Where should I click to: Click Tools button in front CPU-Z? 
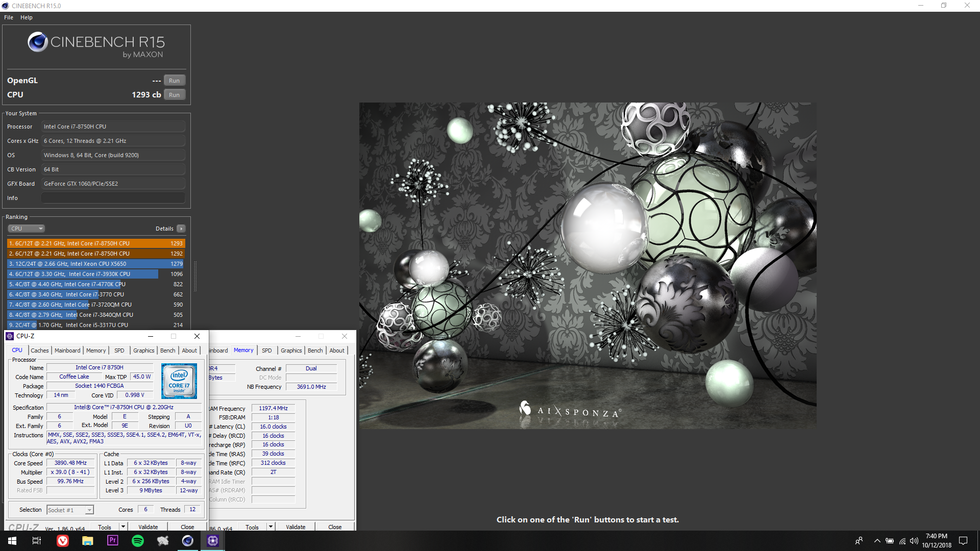pyautogui.click(x=104, y=527)
